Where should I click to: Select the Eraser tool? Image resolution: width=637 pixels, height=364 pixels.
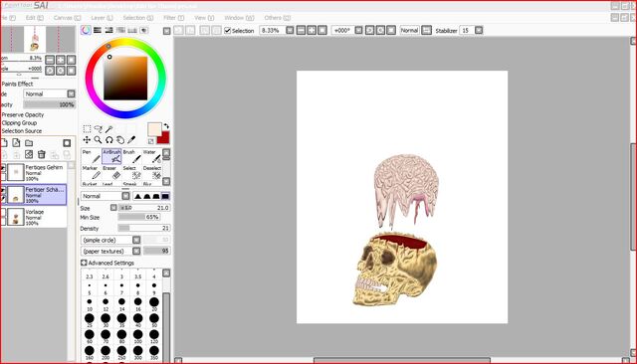[x=111, y=172]
